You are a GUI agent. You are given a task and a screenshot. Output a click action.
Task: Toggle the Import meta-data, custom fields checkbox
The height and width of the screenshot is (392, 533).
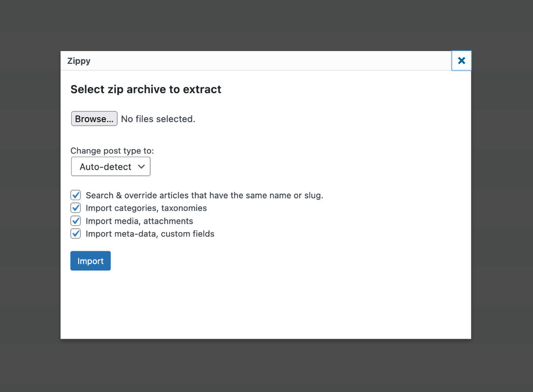(x=76, y=234)
